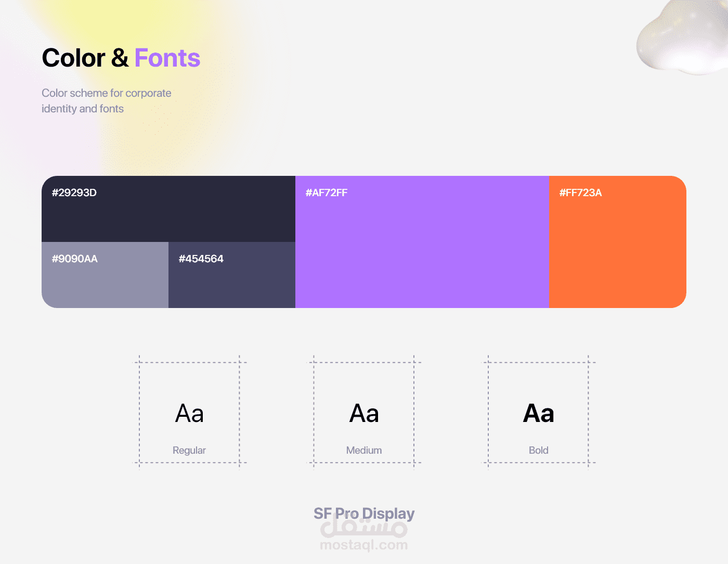Choose the slate #454564 color swatch

point(232,275)
